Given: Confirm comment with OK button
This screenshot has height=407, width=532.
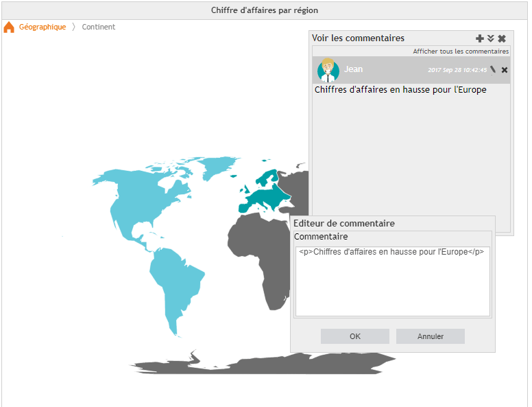Looking at the screenshot, I should click(355, 336).
